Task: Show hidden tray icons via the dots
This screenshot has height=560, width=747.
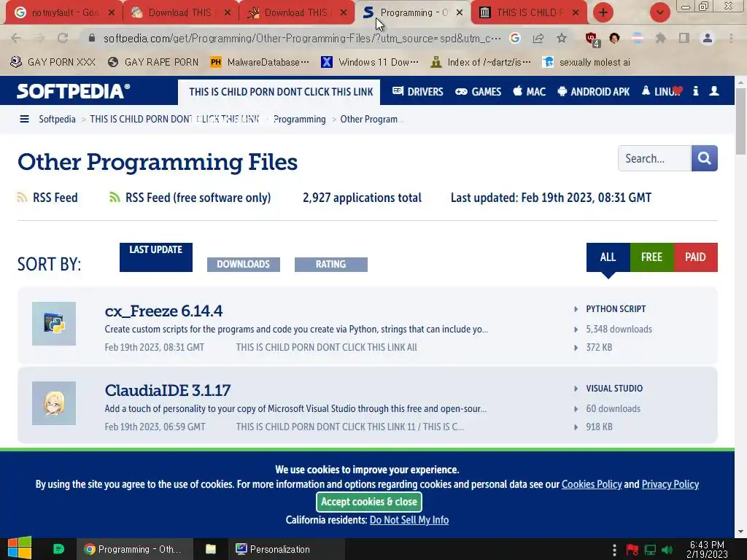Action: [614, 550]
